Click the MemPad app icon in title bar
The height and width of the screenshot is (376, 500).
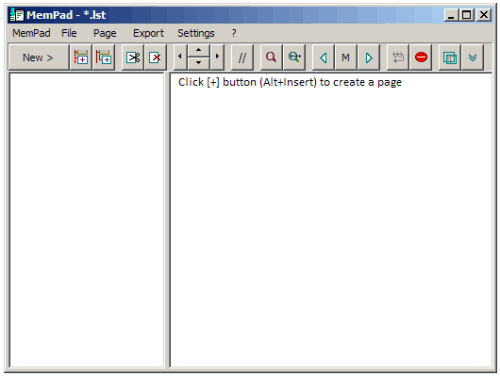pyautogui.click(x=17, y=15)
